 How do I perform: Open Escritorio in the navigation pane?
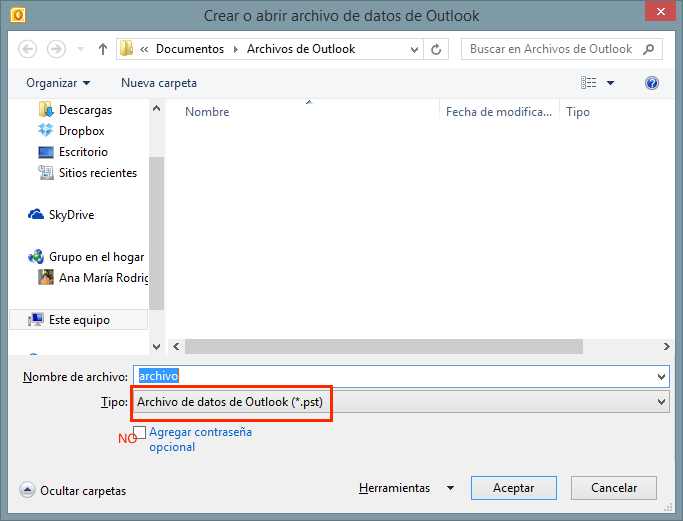83,152
